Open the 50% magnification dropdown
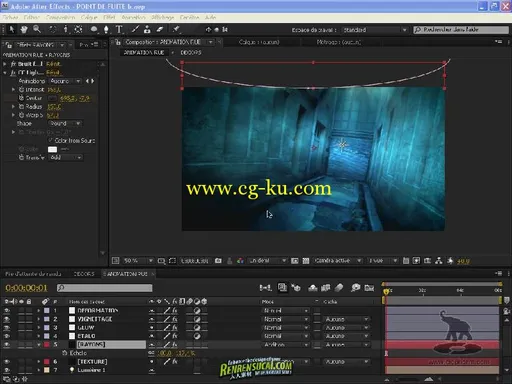 point(138,261)
